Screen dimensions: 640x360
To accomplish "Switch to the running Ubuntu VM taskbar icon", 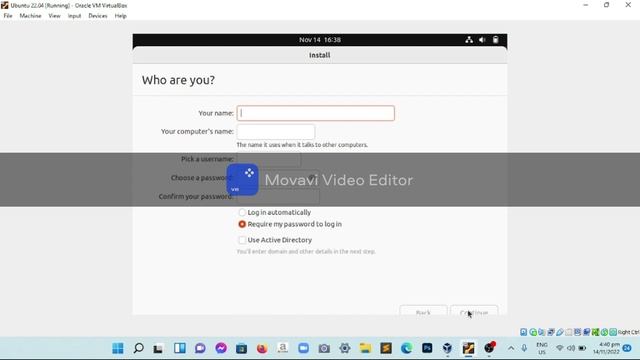I will coord(468,348).
